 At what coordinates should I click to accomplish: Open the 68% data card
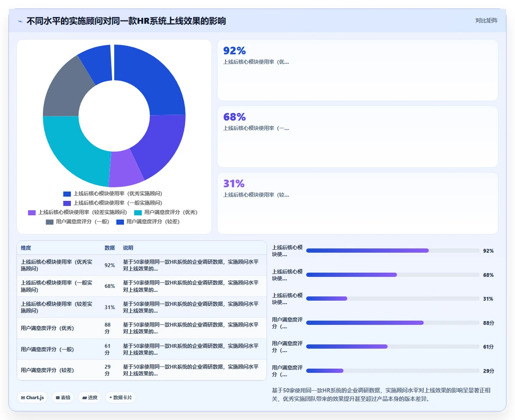pyautogui.click(x=357, y=136)
